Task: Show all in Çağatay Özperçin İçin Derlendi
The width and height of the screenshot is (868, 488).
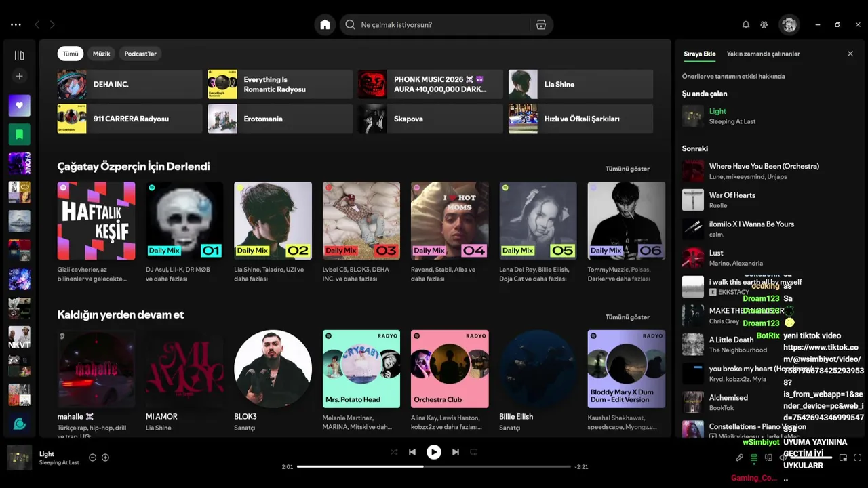Action: (627, 169)
